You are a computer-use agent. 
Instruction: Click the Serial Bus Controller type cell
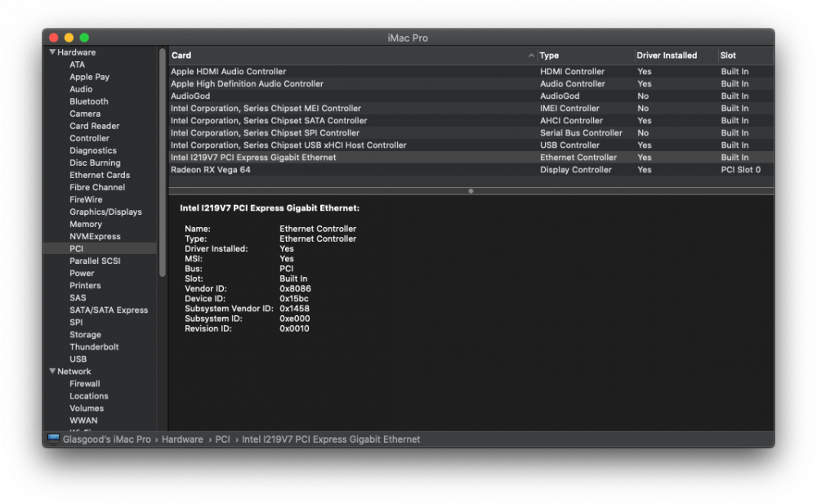coord(581,132)
